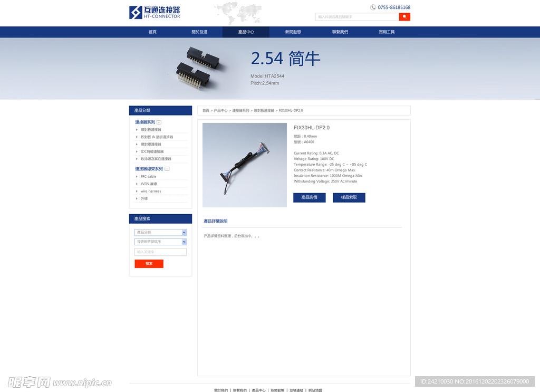Collapse the 連接器系列 category
The image size is (540, 392).
coord(159,122)
